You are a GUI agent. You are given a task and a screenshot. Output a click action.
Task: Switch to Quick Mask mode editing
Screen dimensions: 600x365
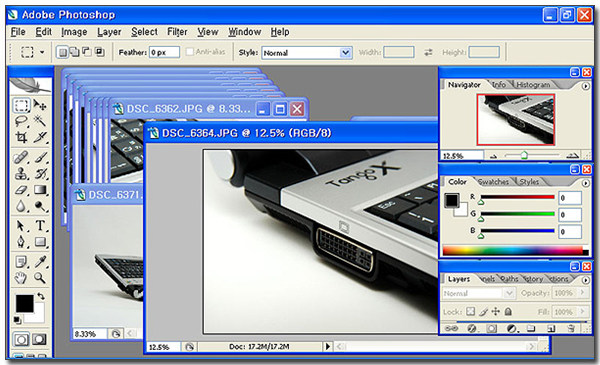point(39,340)
